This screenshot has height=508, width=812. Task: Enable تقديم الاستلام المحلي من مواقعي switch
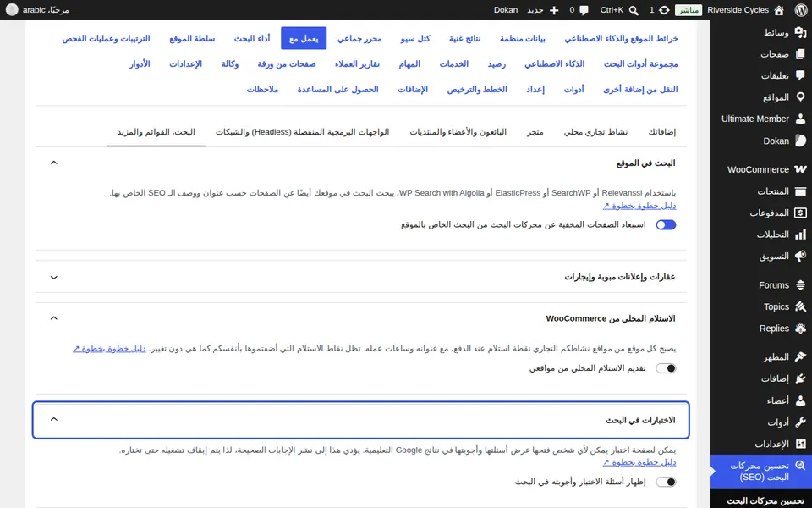(x=666, y=368)
